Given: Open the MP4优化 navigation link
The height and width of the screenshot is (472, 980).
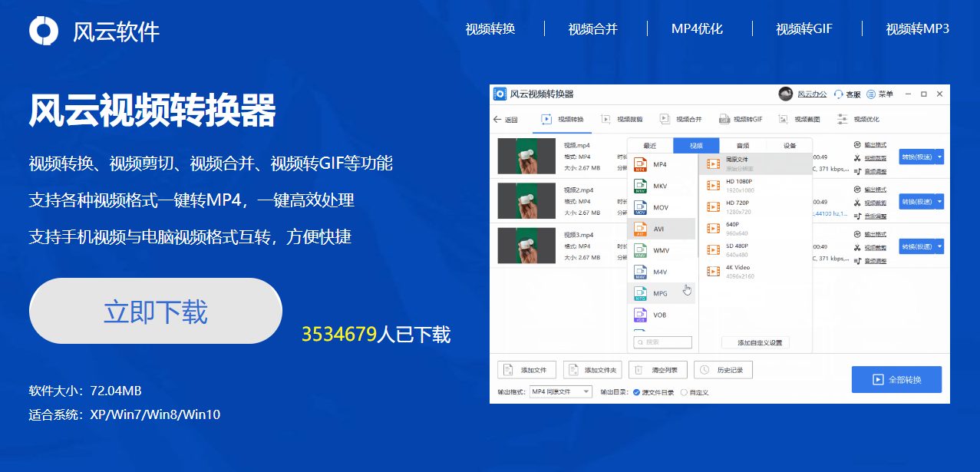Looking at the screenshot, I should point(697,29).
